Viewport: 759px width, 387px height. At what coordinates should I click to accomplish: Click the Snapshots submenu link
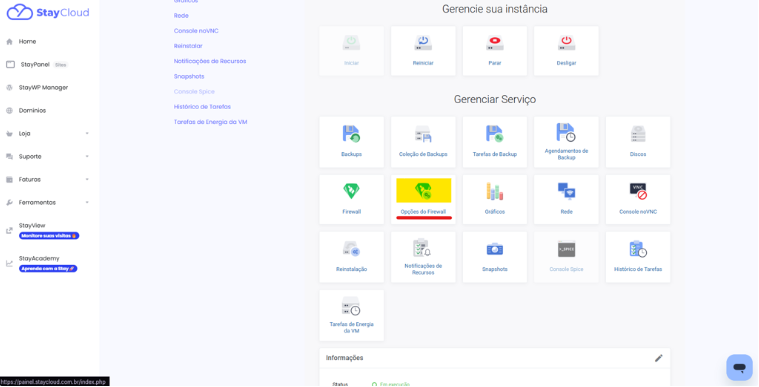click(x=189, y=77)
